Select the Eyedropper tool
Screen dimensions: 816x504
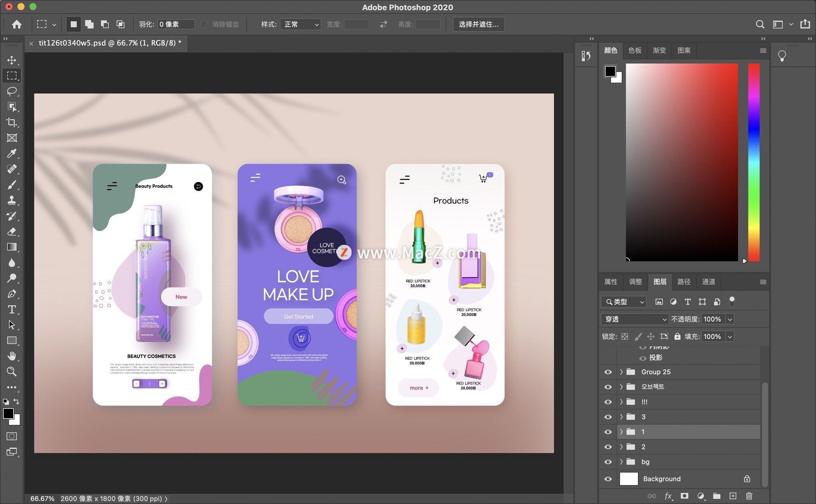click(x=12, y=153)
